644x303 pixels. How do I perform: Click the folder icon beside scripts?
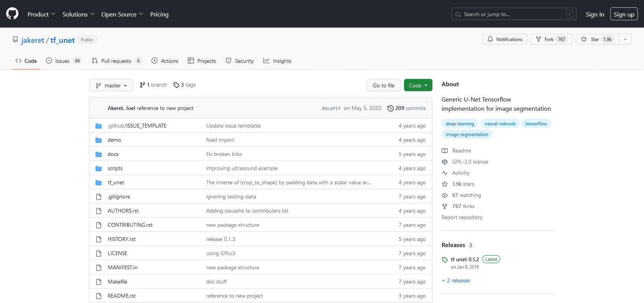pyautogui.click(x=99, y=169)
